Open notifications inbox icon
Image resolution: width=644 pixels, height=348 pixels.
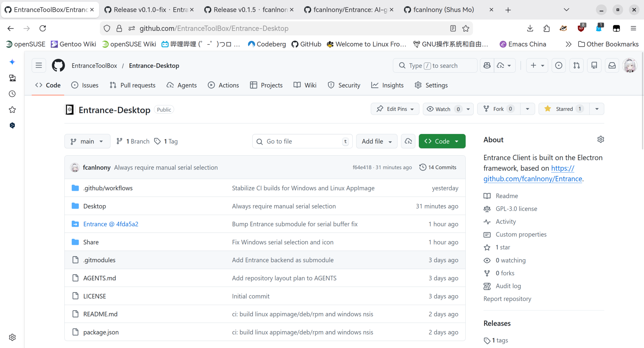coord(612,65)
